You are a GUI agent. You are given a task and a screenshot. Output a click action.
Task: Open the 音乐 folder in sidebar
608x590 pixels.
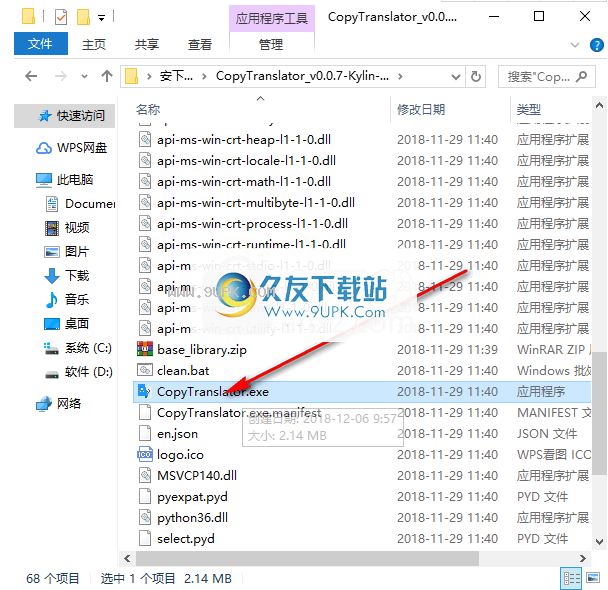(x=67, y=300)
